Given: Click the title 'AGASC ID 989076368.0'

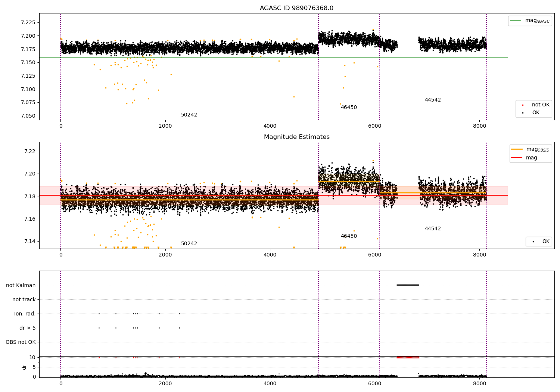Looking at the screenshot, I should click(x=296, y=8).
